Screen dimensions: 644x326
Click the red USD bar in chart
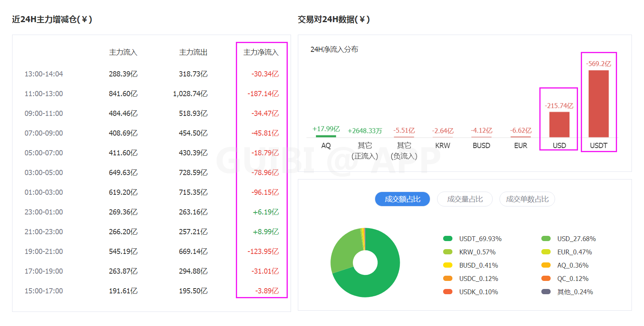[559, 124]
